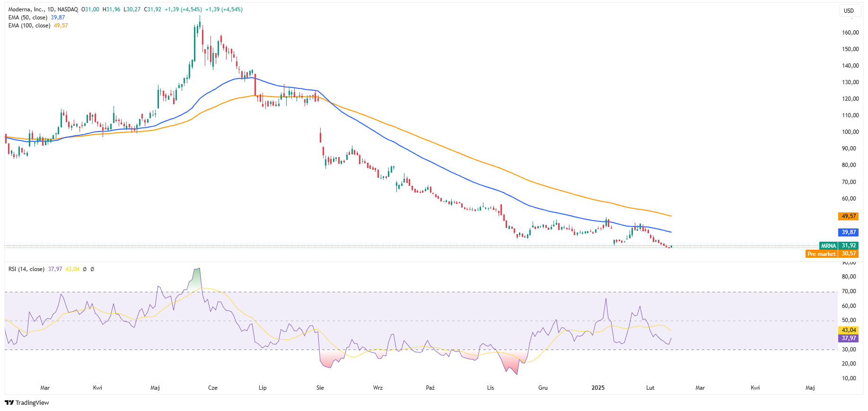Click the 37,97 RSI value tag
The width and height of the screenshot is (868, 411).
[849, 338]
